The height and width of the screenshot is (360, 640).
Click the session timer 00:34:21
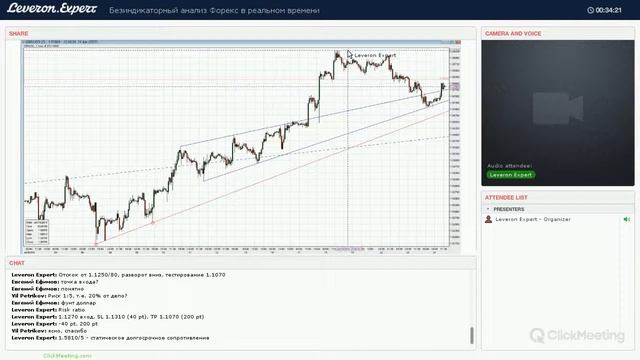click(x=608, y=10)
